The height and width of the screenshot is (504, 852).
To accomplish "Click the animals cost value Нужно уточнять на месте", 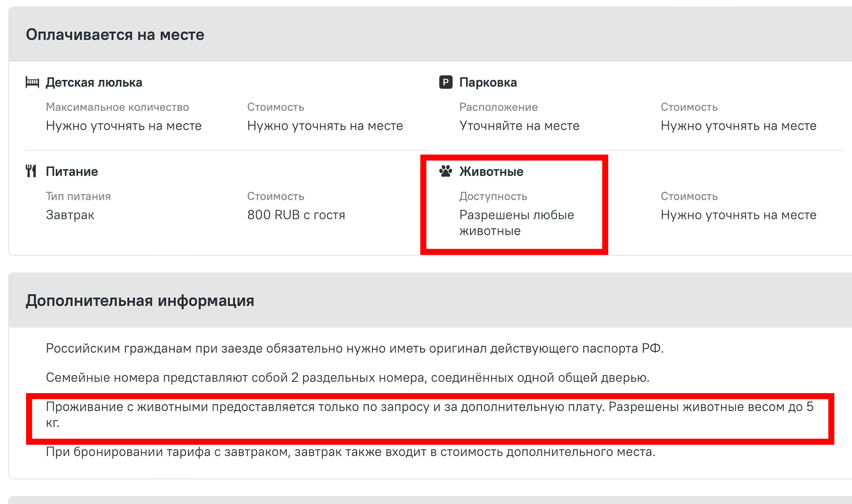I will click(739, 215).
